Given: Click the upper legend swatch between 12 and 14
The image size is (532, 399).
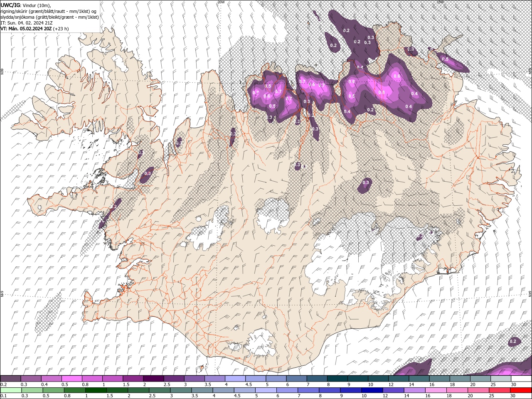Looking at the screenshot, I should pyautogui.click(x=398, y=379).
